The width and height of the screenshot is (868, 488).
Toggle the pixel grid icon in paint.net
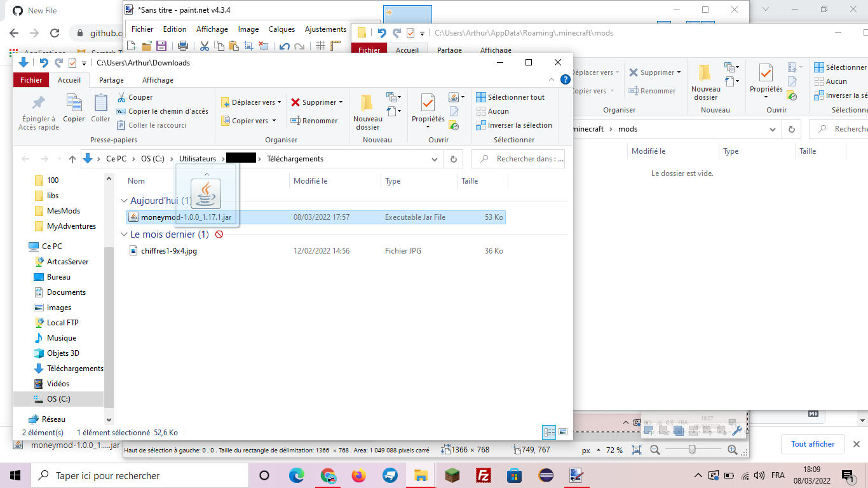click(321, 46)
